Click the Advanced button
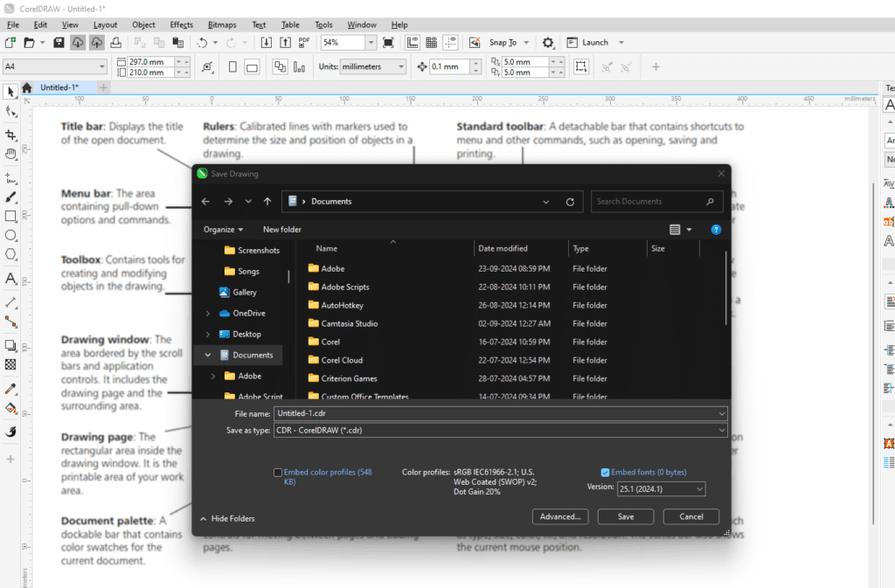 point(560,516)
